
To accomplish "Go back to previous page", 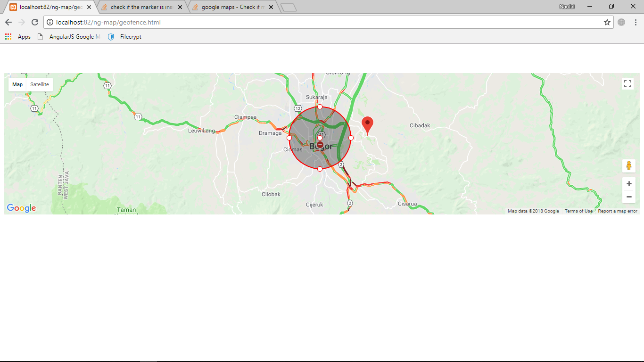I will (x=8, y=22).
